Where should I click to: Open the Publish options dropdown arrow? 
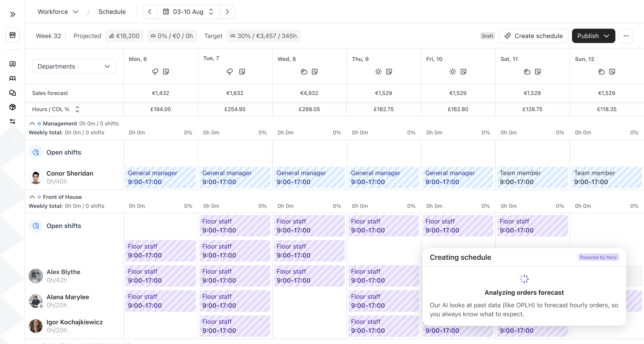(607, 36)
